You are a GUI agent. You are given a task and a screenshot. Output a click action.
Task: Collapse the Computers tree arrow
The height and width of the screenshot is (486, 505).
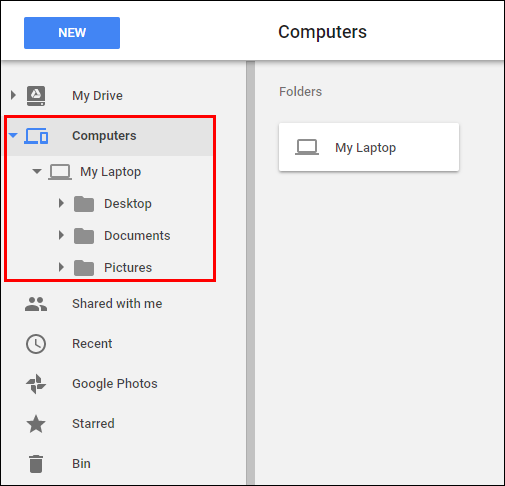[13, 135]
